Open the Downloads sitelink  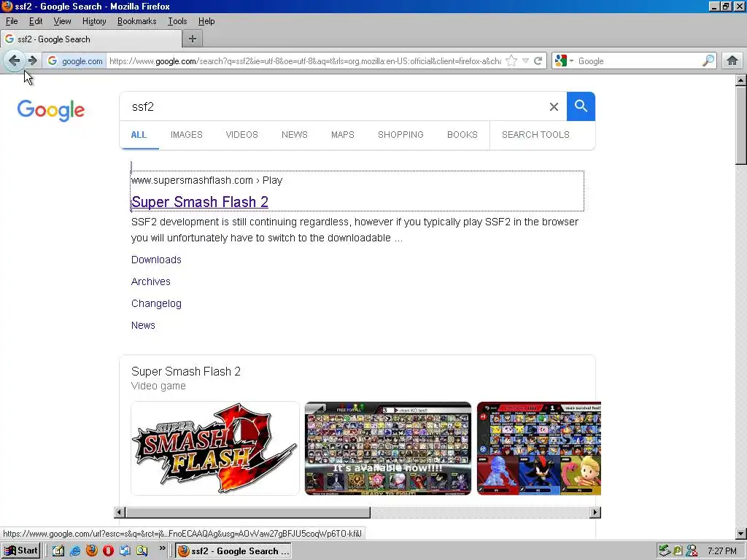[x=156, y=260]
